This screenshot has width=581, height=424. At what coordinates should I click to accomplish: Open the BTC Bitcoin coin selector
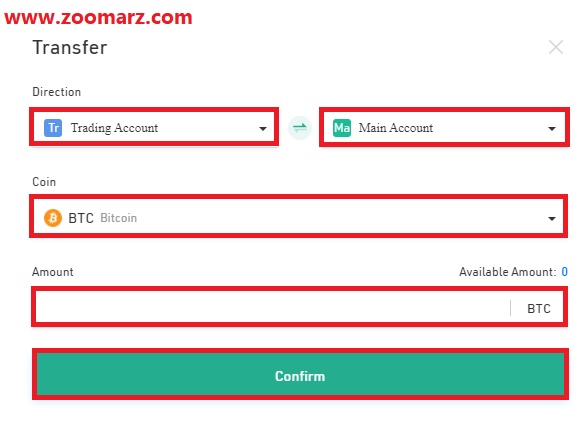point(298,216)
